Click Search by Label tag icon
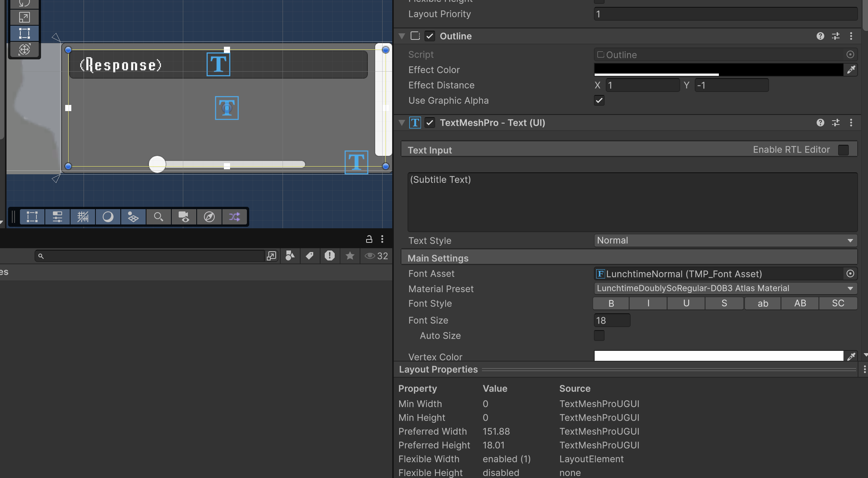Viewport: 868px width, 478px height. [x=310, y=256]
